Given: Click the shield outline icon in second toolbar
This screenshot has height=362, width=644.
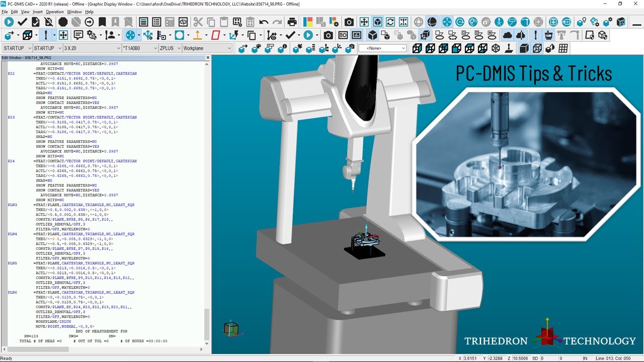Looking at the screenshot, I should coord(590,35).
